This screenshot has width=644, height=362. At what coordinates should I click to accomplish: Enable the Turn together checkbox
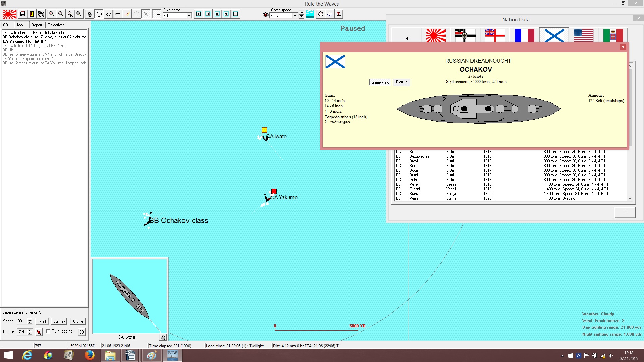[48, 331]
